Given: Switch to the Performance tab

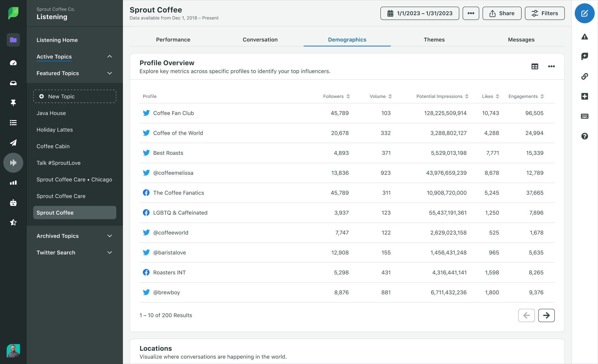Looking at the screenshot, I should pyautogui.click(x=173, y=39).
